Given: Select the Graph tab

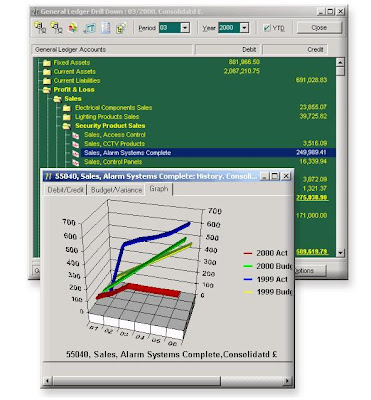Looking at the screenshot, I should [159, 189].
